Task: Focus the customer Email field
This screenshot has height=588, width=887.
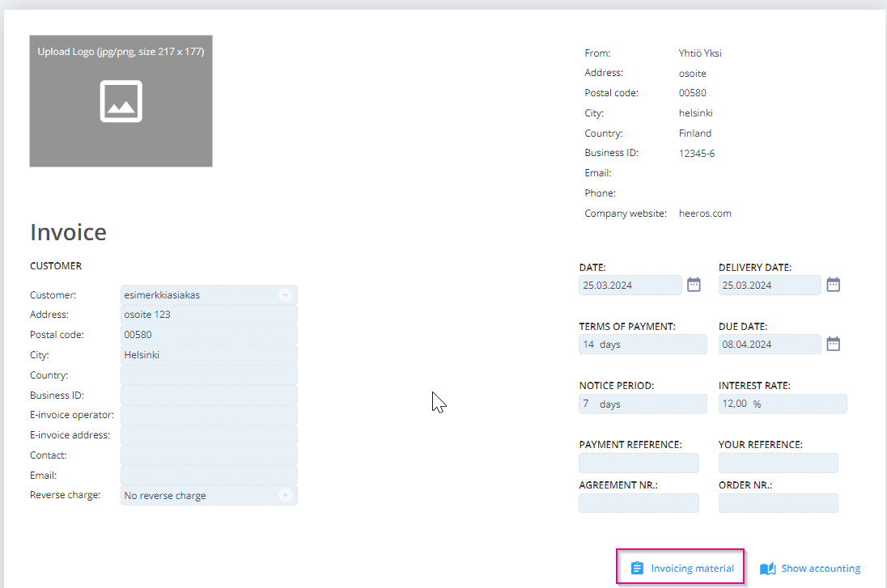Action: [x=209, y=476]
